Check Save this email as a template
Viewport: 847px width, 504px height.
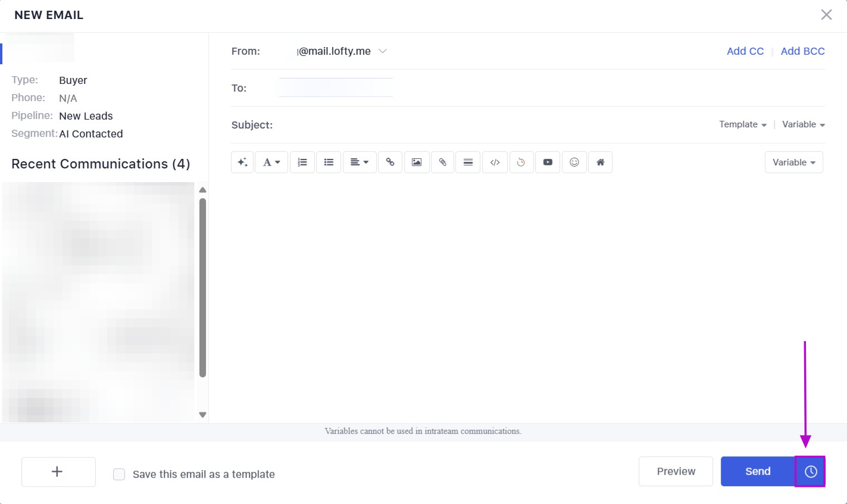point(119,474)
